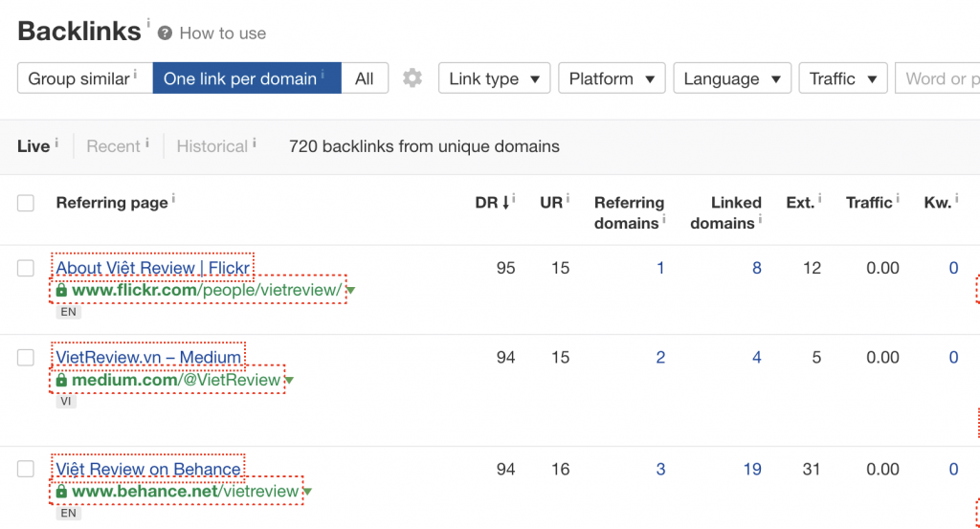Click linked domains value 19 in Behance row
Image resolution: width=980 pixels, height=529 pixels.
point(752,469)
